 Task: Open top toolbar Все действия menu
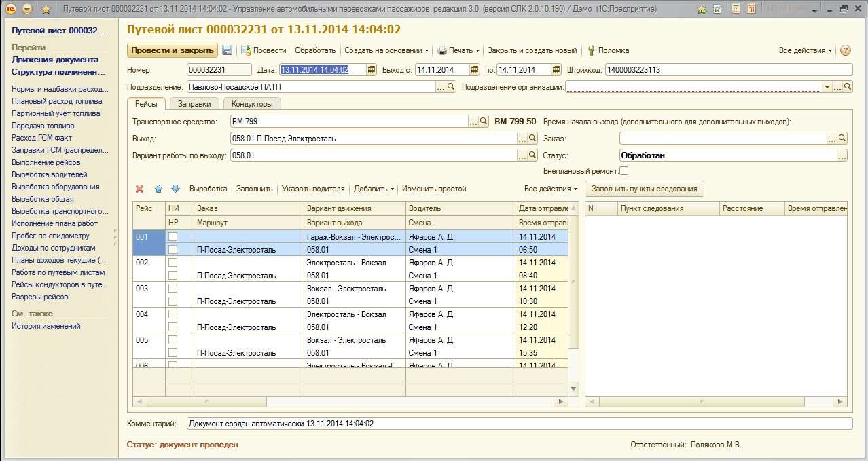(x=806, y=50)
